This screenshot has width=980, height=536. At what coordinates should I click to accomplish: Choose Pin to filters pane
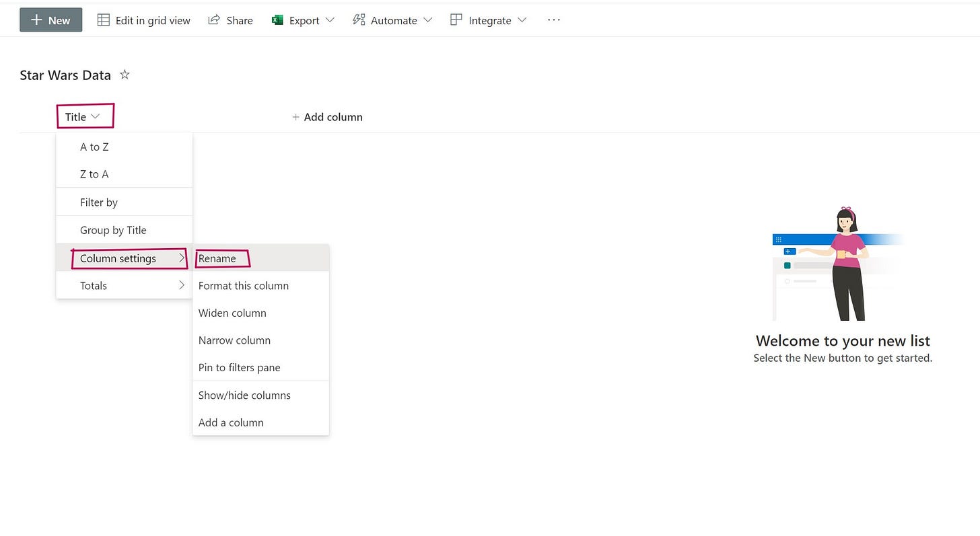261,368
